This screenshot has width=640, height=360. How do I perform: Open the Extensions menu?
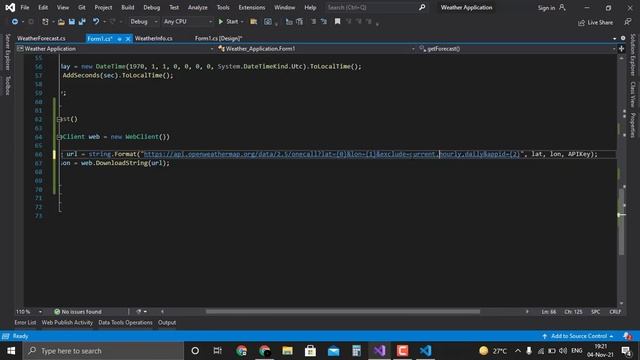coord(252,7)
